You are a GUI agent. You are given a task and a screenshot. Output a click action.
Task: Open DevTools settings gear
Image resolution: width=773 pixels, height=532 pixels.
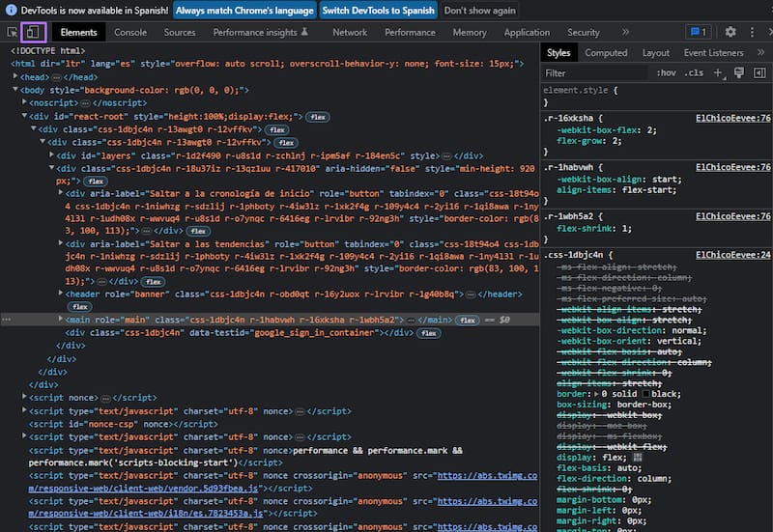pyautogui.click(x=730, y=32)
